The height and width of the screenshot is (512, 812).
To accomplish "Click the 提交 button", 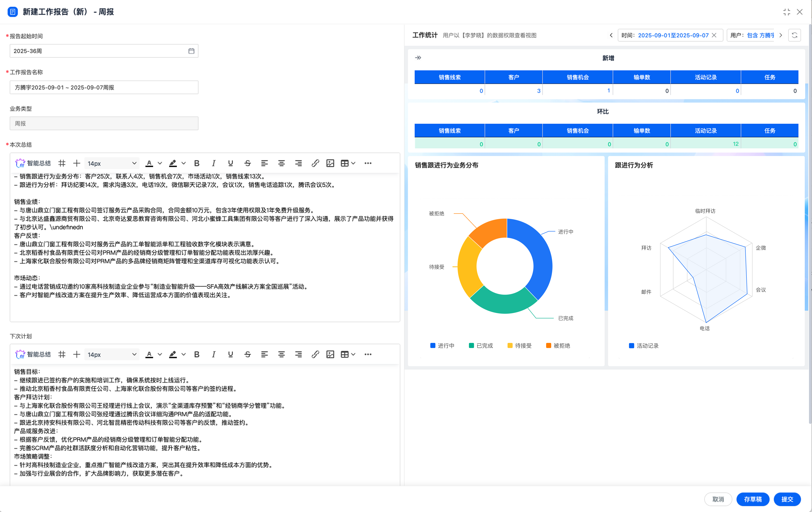I will pyautogui.click(x=787, y=499).
